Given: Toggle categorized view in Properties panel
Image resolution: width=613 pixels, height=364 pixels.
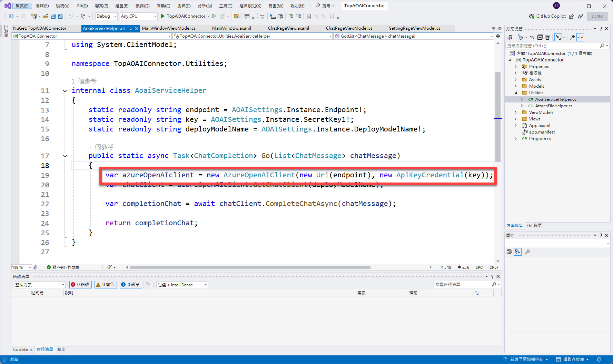Looking at the screenshot, I should [x=510, y=252].
